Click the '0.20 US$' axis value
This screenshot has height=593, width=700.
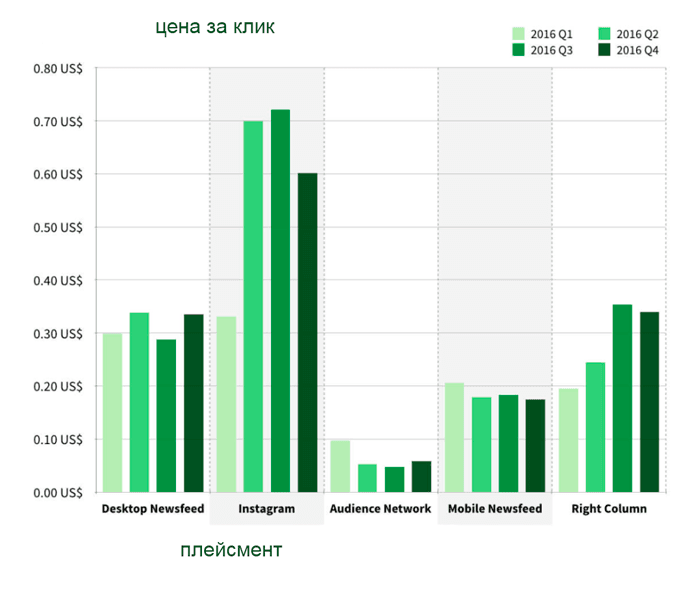pyautogui.click(x=58, y=387)
